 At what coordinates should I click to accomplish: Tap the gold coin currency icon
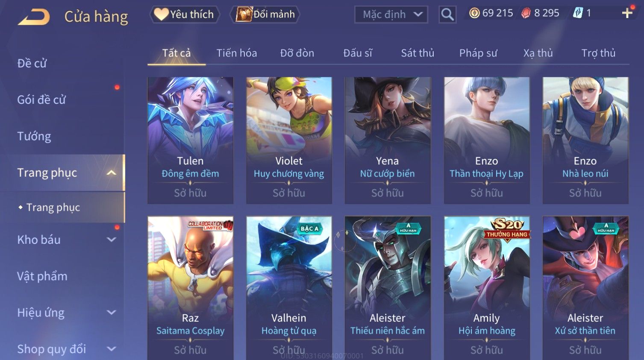474,13
